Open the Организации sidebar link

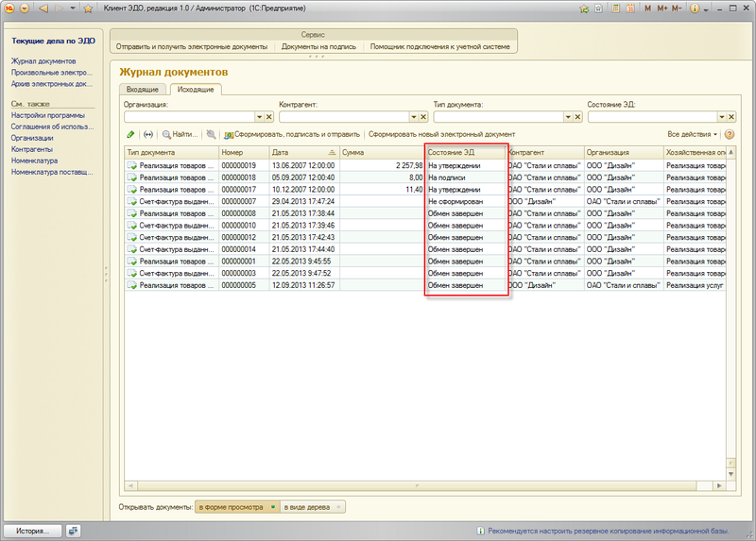[32, 138]
